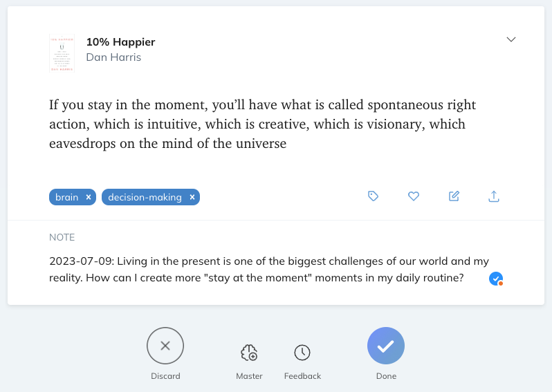Click author name Dan Harris
Screen dimensions: 552x392
pyautogui.click(x=113, y=57)
